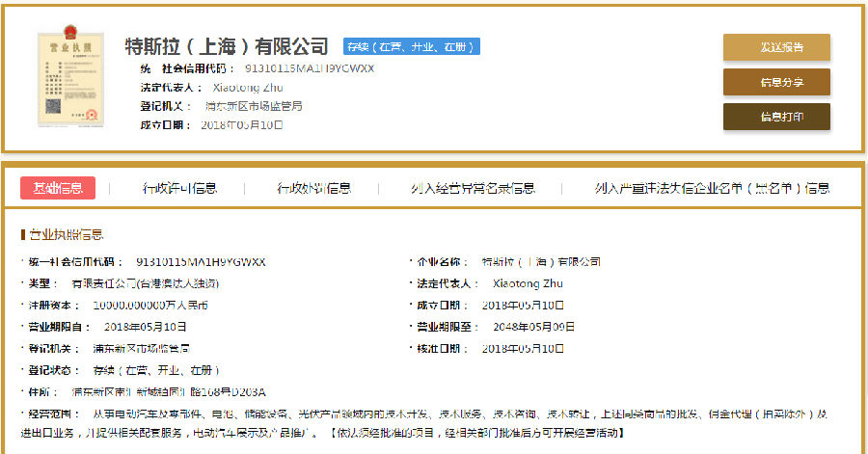
Task: Open the 行政处罚信息 tab
Action: tap(313, 189)
